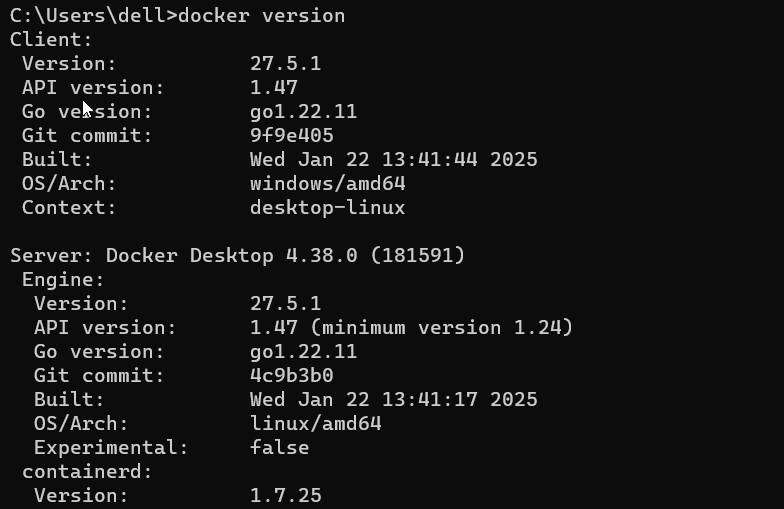Image resolution: width=784 pixels, height=509 pixels.
Task: Click the Engine: label
Action: 63,280
